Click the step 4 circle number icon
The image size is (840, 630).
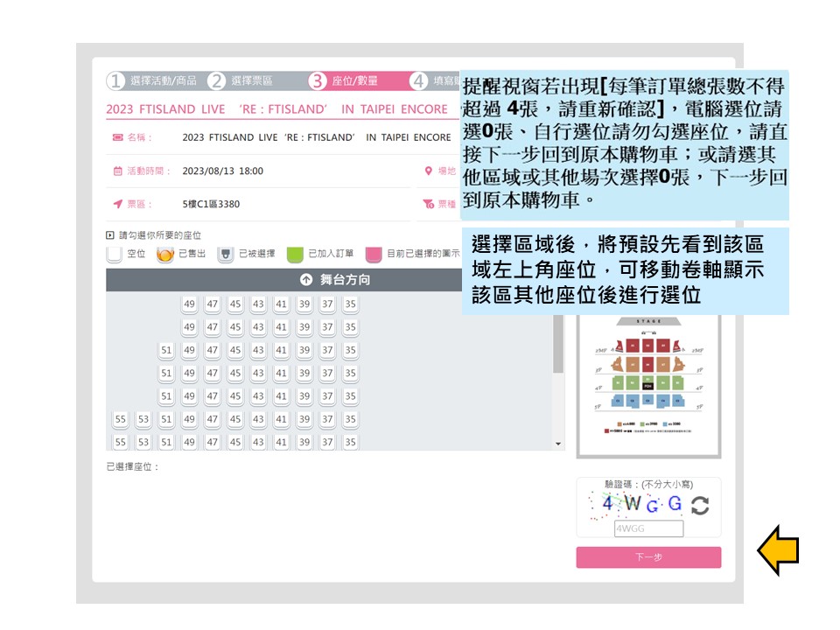coord(419,80)
